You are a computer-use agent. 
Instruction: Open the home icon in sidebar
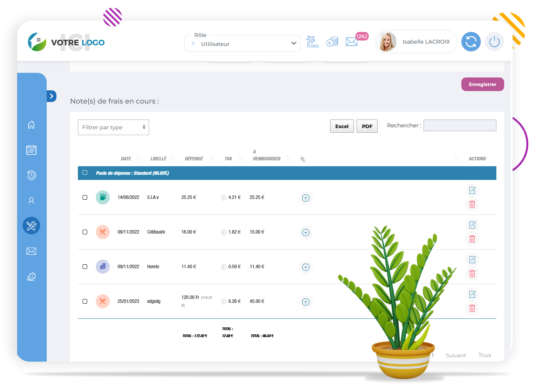pos(31,125)
